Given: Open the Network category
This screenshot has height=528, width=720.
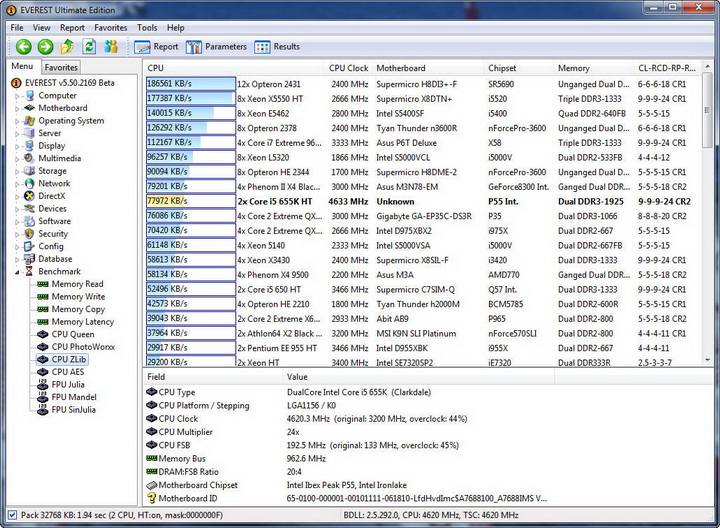Looking at the screenshot, I should (54, 183).
